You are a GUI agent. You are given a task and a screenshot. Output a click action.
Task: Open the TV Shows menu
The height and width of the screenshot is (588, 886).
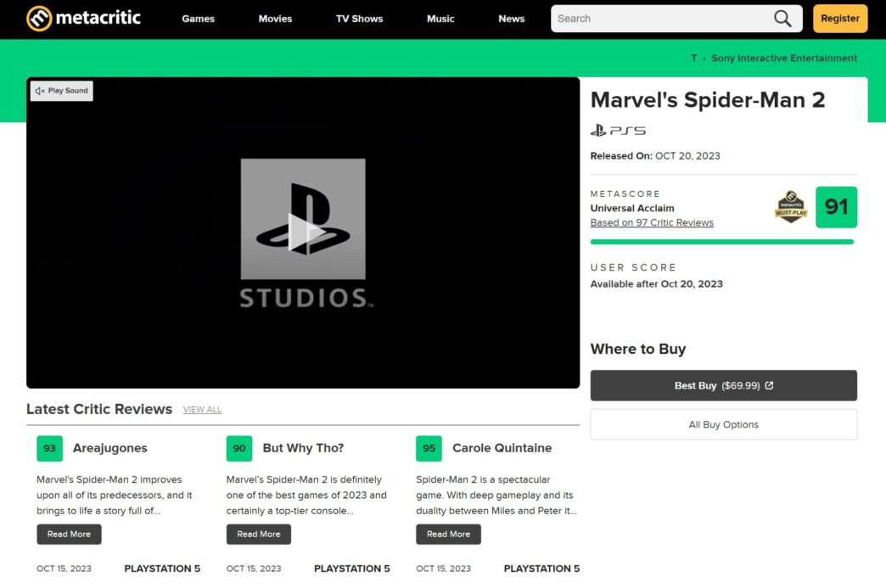359,19
